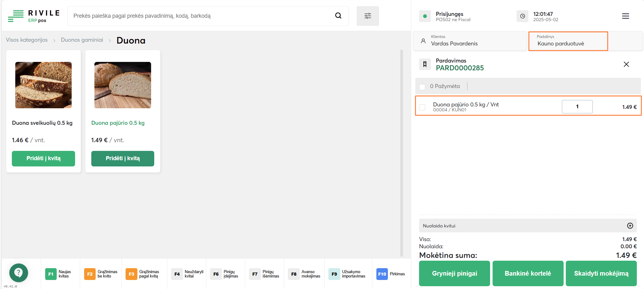Image resolution: width=644 pixels, height=289 pixels.
Task: Click the plus icon on Nuolaida kvitui
Action: [x=630, y=226]
